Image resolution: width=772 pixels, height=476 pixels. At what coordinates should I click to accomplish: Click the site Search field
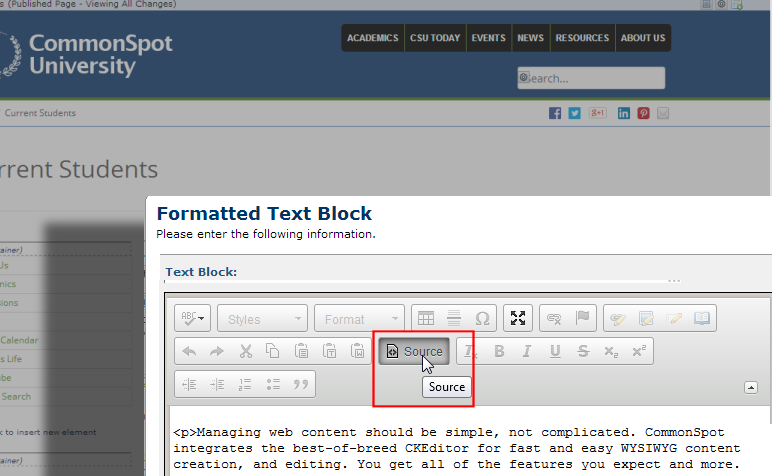591,78
